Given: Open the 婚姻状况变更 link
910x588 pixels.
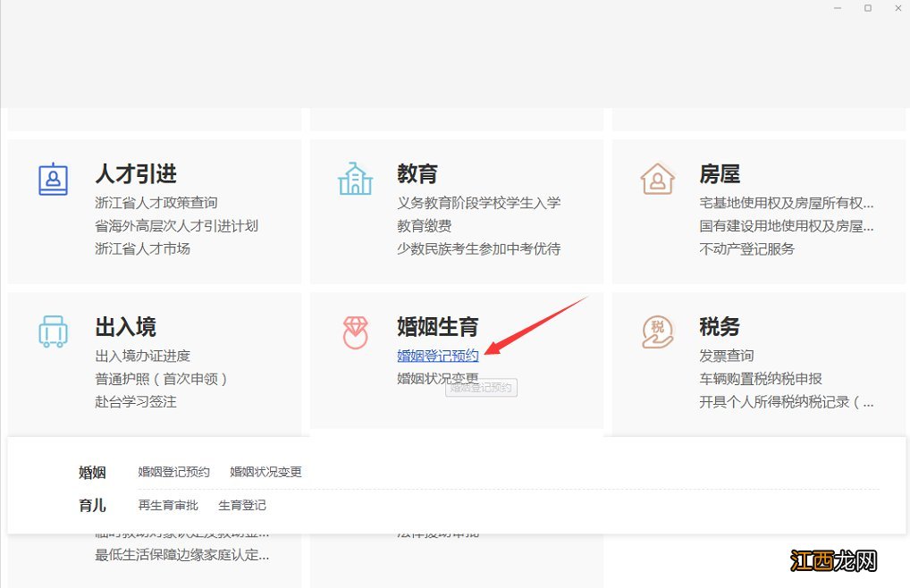Looking at the screenshot, I should tap(438, 378).
